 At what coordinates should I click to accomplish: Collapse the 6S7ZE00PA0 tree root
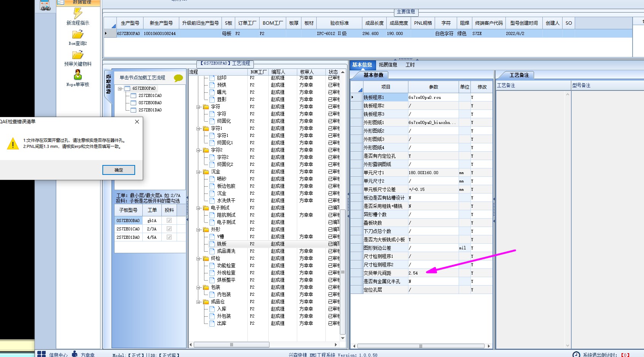pyautogui.click(x=120, y=89)
